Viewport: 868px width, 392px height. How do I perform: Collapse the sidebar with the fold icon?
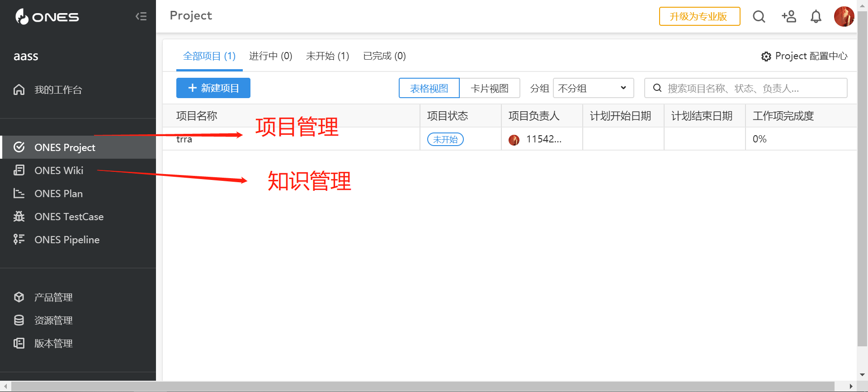[x=141, y=17]
